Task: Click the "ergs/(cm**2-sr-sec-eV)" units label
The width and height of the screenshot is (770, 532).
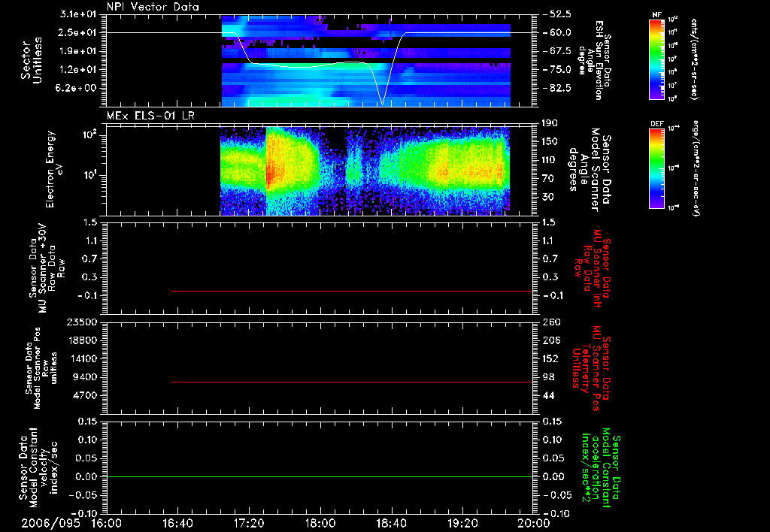Action: point(696,168)
